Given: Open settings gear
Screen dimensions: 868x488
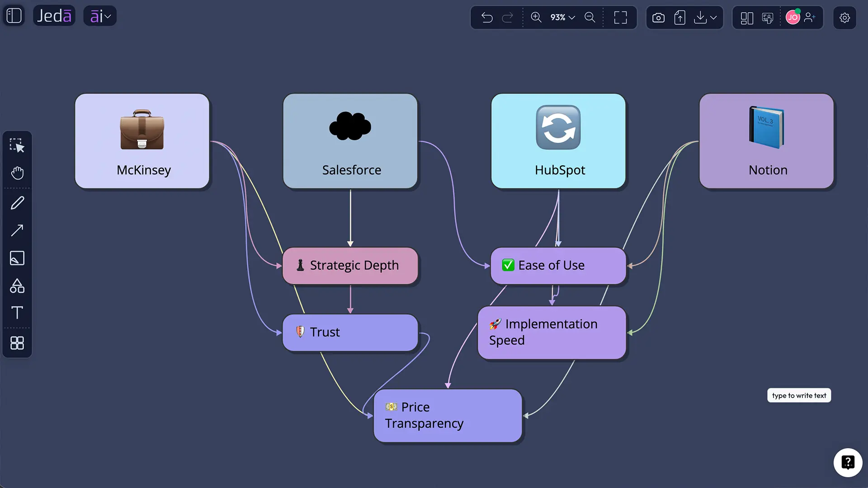Looking at the screenshot, I should 845,18.
